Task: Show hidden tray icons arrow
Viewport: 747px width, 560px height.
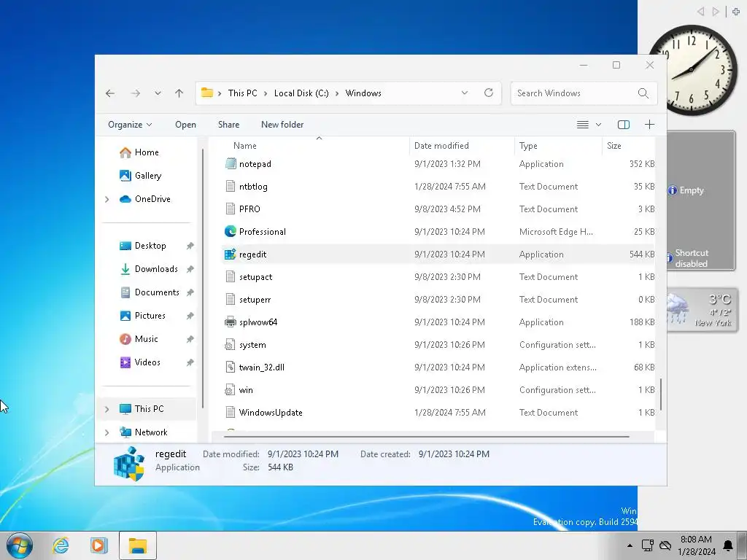Action: 630,545
